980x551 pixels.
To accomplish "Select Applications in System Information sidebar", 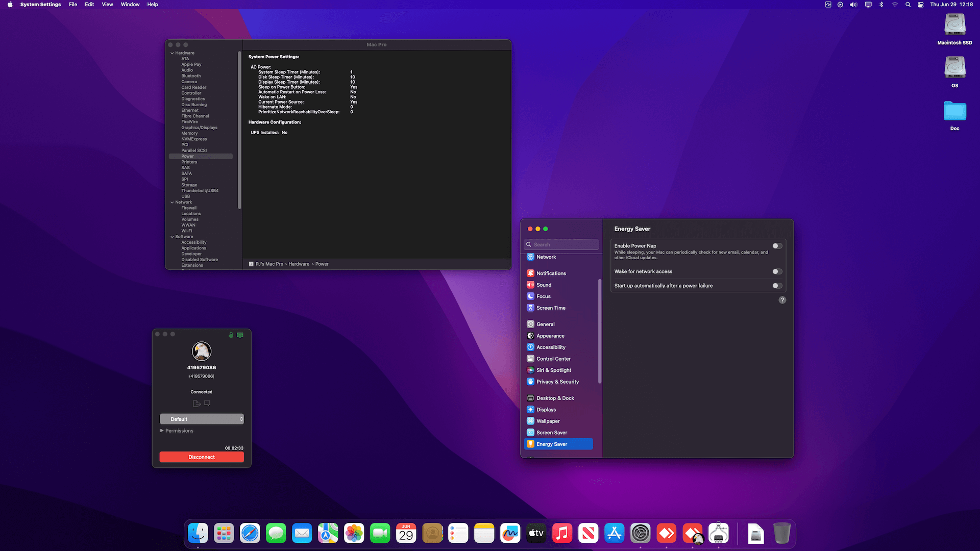I will 193,248.
